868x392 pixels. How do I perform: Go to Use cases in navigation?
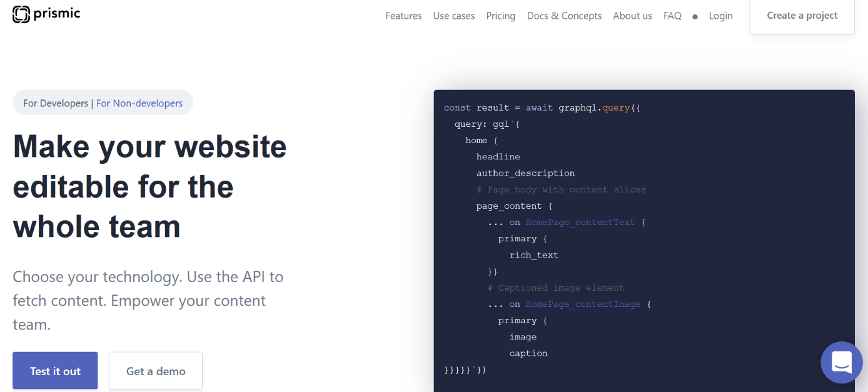453,16
